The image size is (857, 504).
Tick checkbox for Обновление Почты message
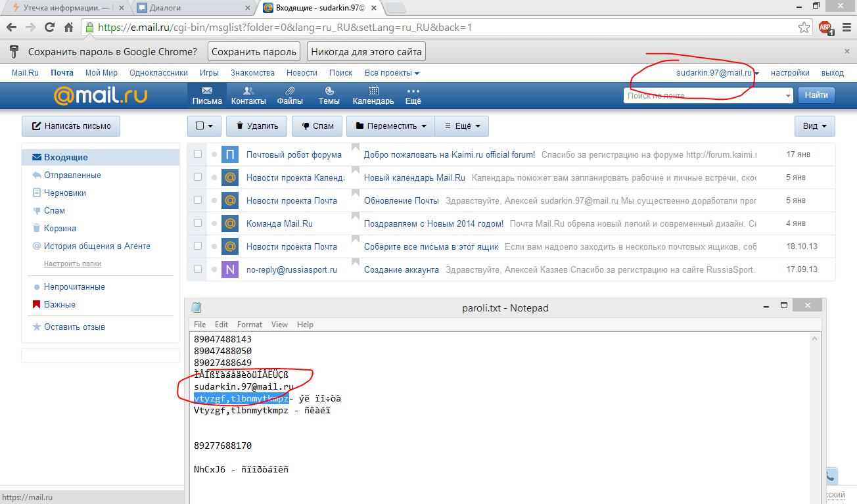tap(198, 200)
